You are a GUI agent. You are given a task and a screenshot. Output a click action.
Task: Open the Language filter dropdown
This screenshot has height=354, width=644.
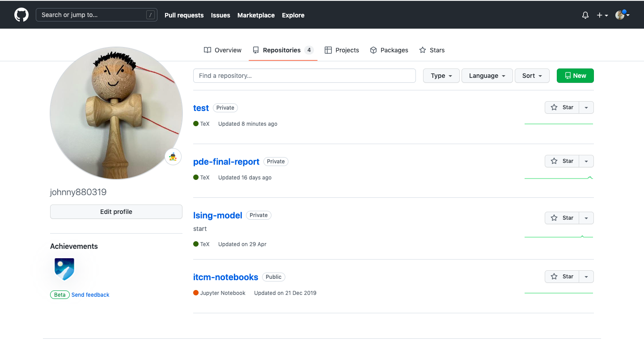(487, 76)
